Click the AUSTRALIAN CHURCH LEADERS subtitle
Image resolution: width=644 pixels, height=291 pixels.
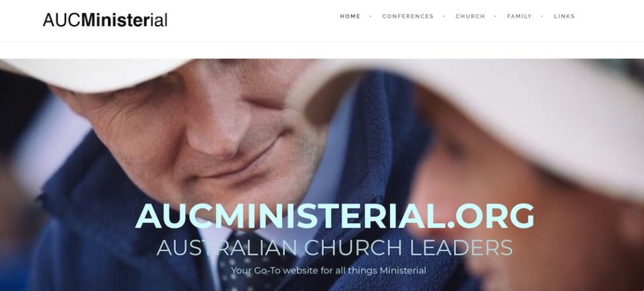(x=335, y=248)
